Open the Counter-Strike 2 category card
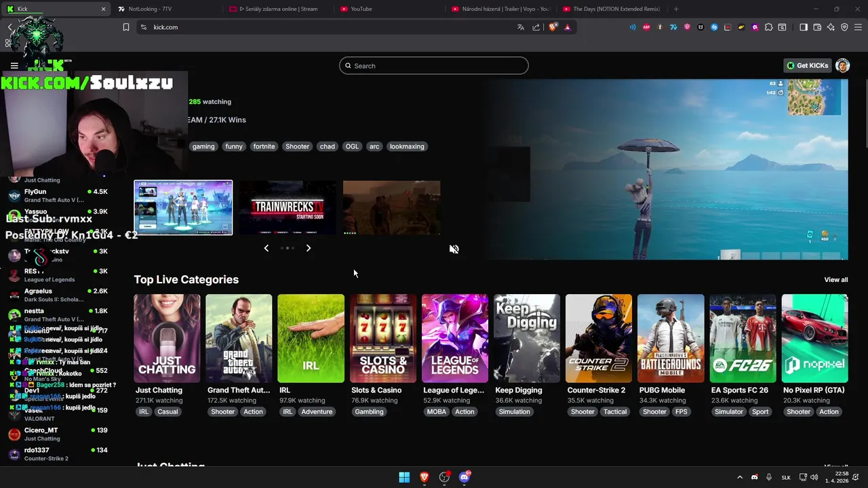Screen dimensions: 868x488 pos(599,338)
